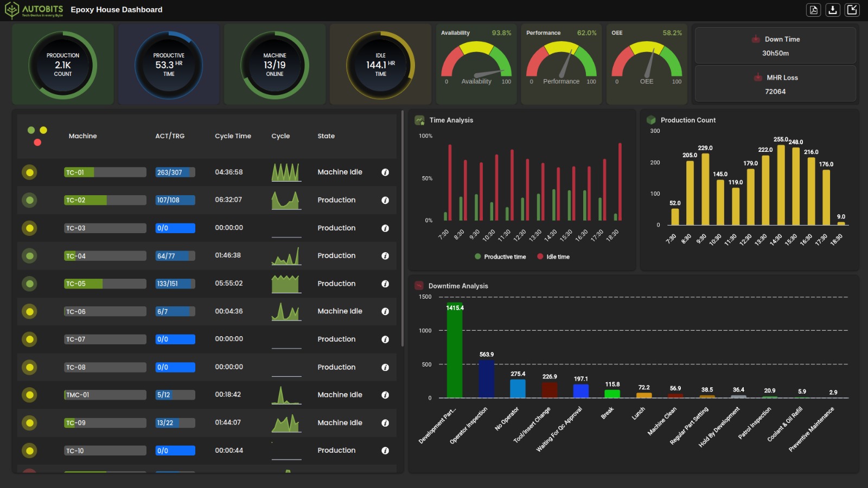This screenshot has height=488, width=868.
Task: Click the Machine column header
Action: click(82, 136)
